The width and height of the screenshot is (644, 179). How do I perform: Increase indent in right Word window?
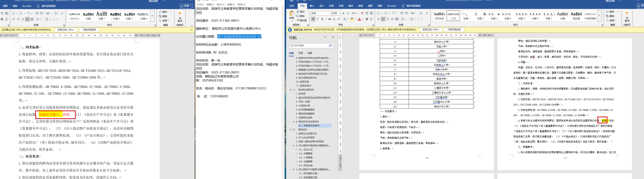(x=407, y=13)
